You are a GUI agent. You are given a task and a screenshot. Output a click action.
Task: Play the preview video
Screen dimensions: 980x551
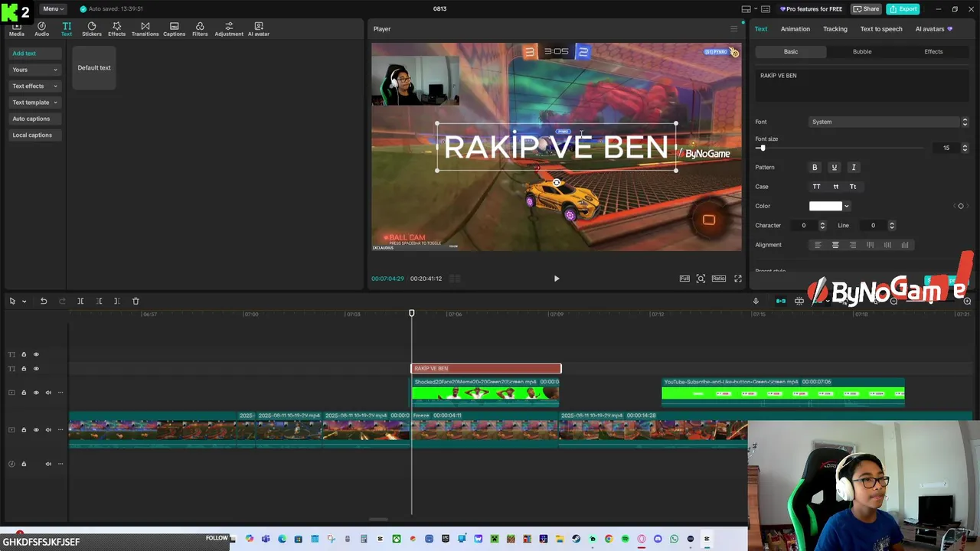pos(557,279)
